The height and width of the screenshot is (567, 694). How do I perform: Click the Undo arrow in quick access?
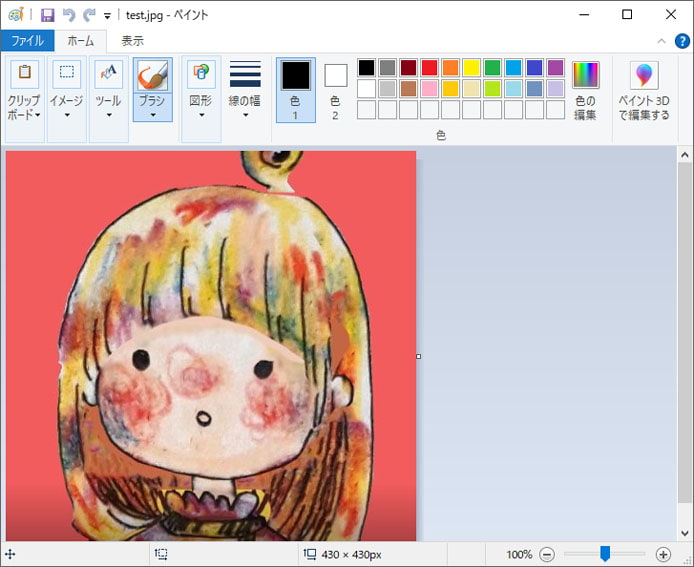[x=69, y=15]
